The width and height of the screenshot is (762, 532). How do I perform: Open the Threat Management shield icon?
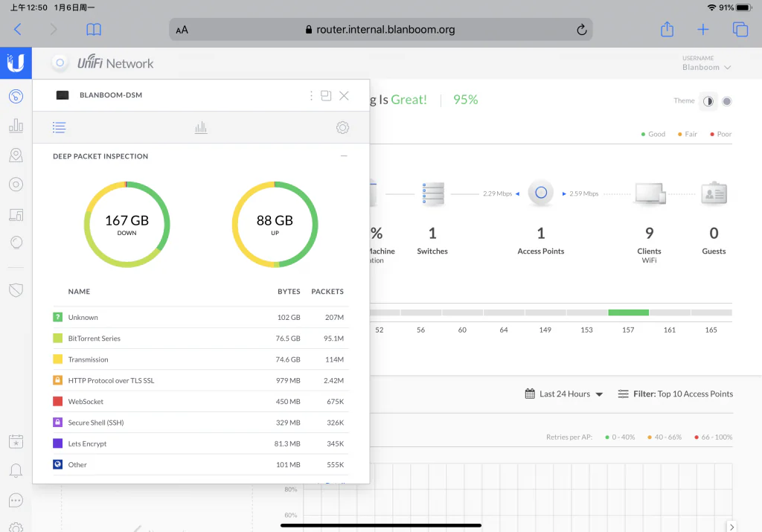tap(16, 290)
